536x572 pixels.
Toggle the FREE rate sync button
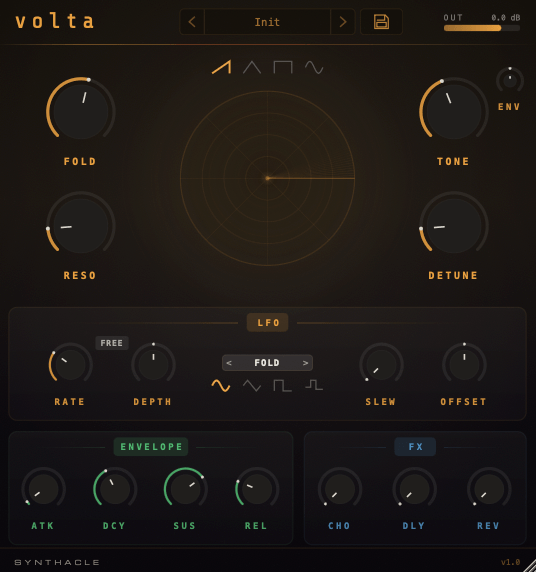click(112, 343)
